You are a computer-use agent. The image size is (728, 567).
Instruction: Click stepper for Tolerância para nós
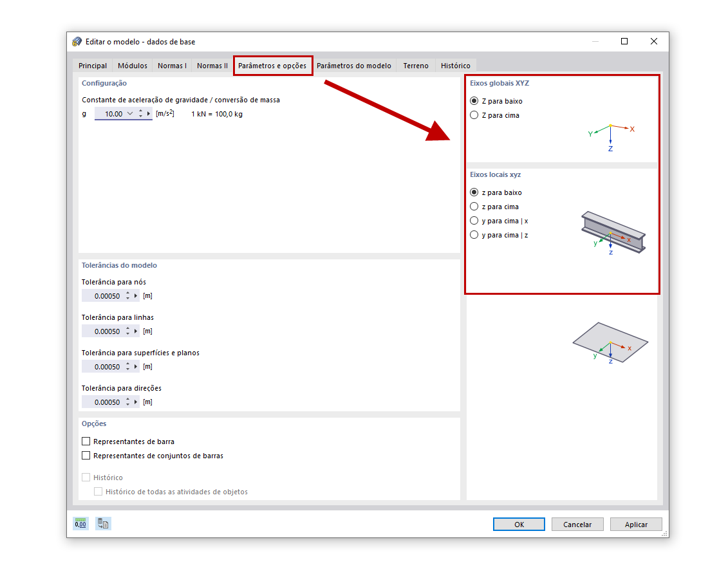tap(127, 296)
